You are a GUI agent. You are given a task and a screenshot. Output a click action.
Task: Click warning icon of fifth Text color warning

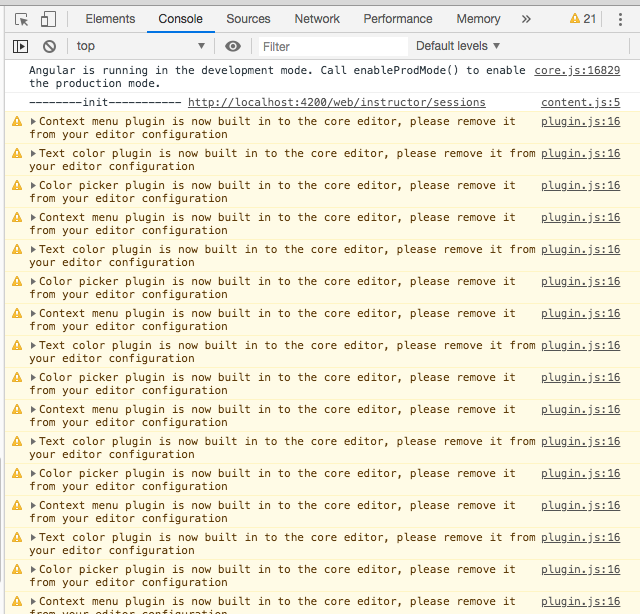tap(17, 537)
